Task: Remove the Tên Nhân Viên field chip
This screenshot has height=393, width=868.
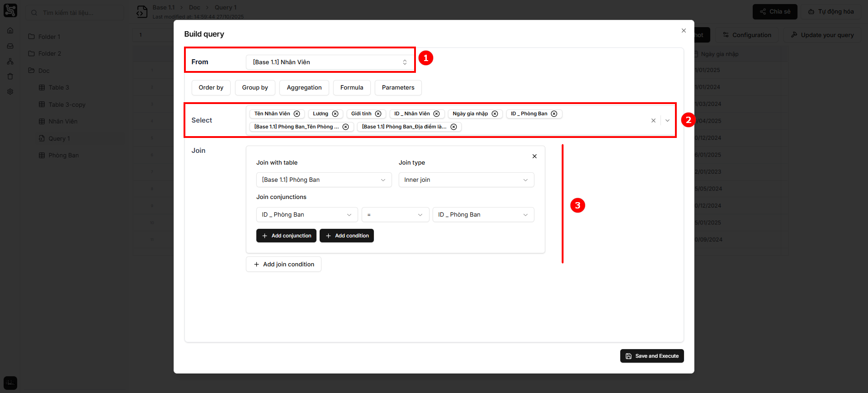Action: coord(297,114)
